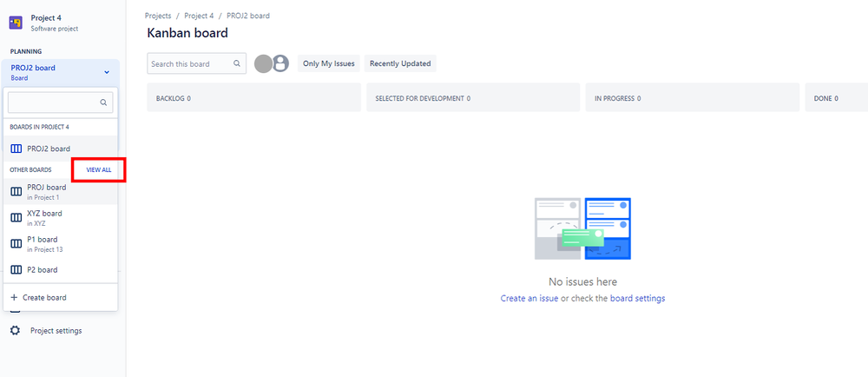Click VIEW ALL other boards link
868x377 pixels.
tap(99, 169)
